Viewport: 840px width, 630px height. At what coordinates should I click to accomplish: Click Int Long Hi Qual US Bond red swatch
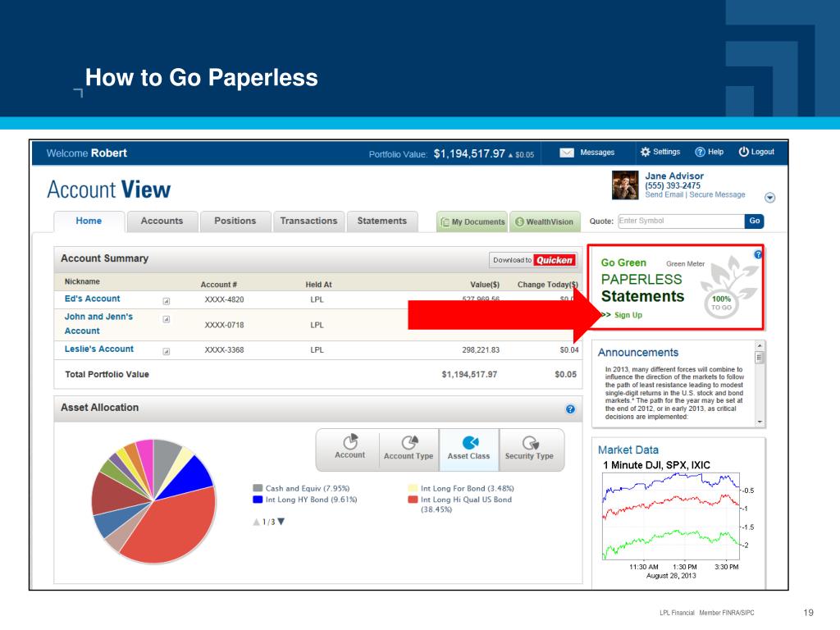413,500
